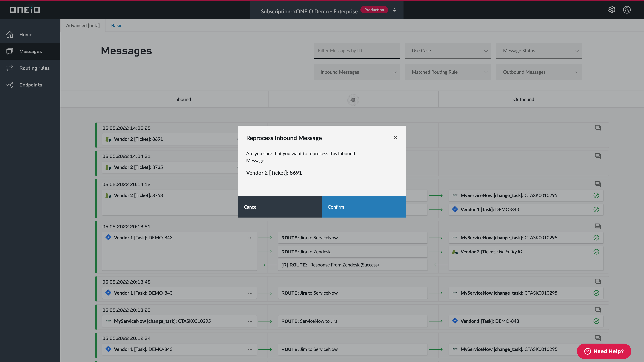This screenshot has height=362, width=644.
Task: Expand the Matched Routing Rule dropdown
Action: coord(448,72)
